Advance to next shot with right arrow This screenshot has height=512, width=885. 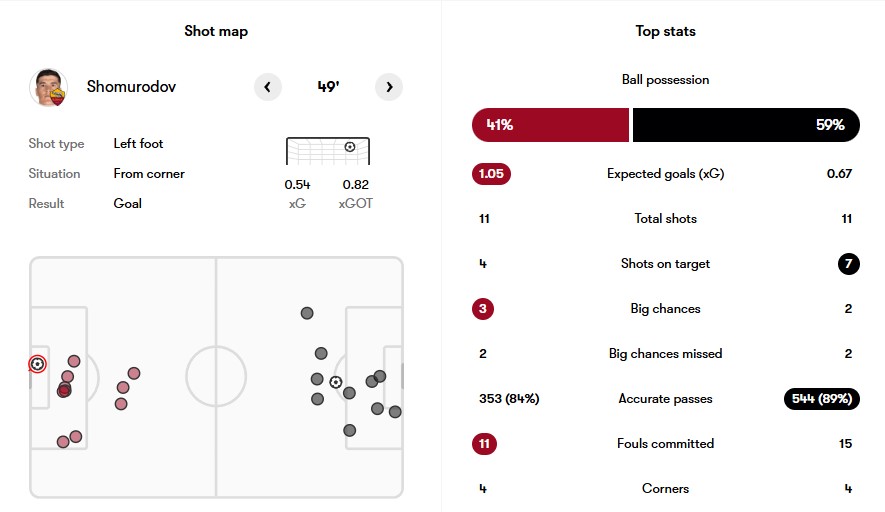pyautogui.click(x=389, y=87)
